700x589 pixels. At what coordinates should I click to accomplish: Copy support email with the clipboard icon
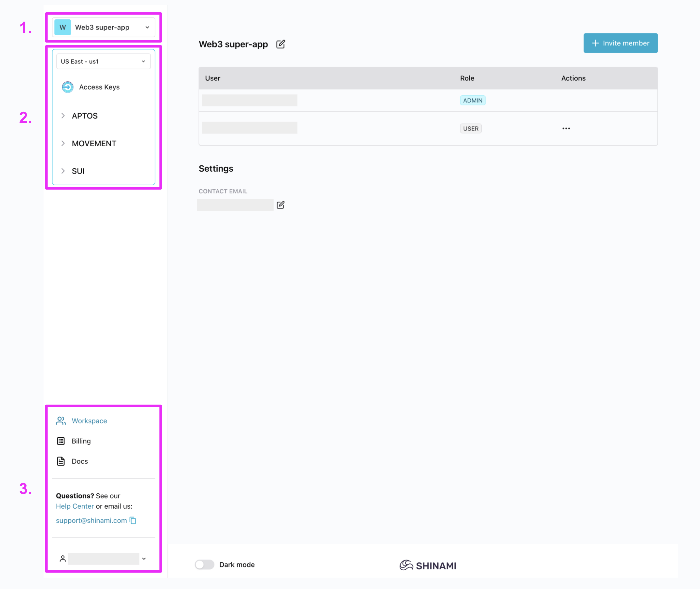[133, 521]
